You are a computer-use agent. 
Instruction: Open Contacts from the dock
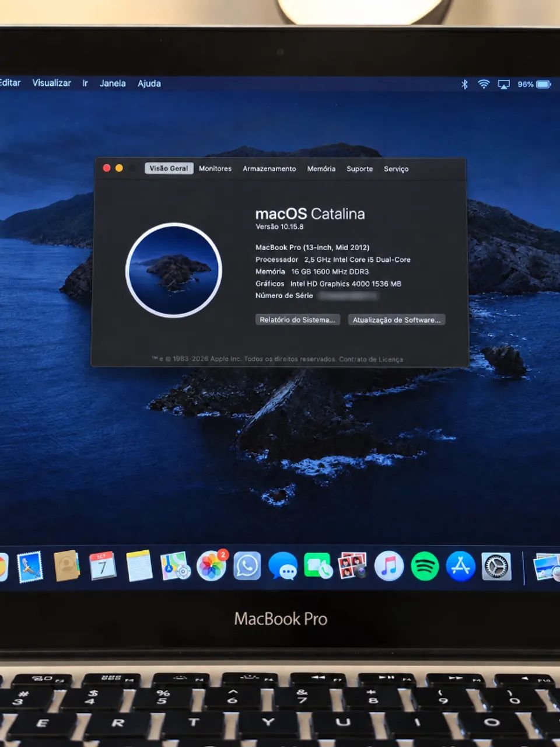(x=66, y=566)
